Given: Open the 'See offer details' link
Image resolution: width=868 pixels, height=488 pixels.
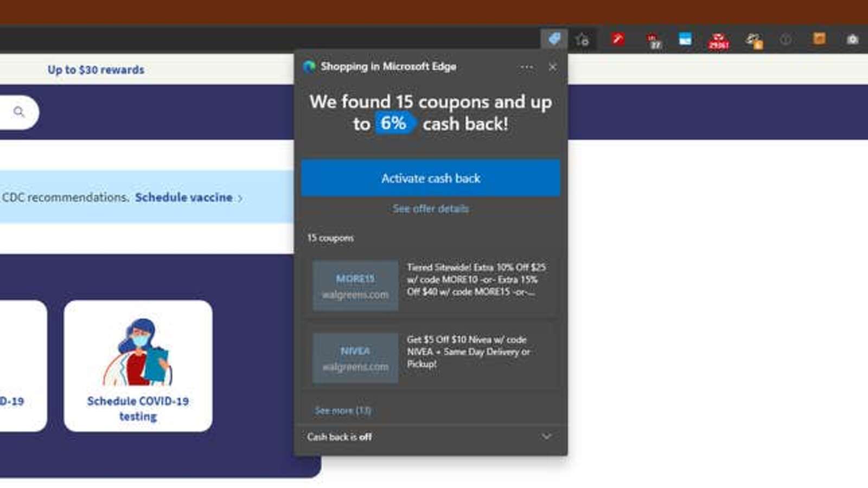Looking at the screenshot, I should 431,209.
